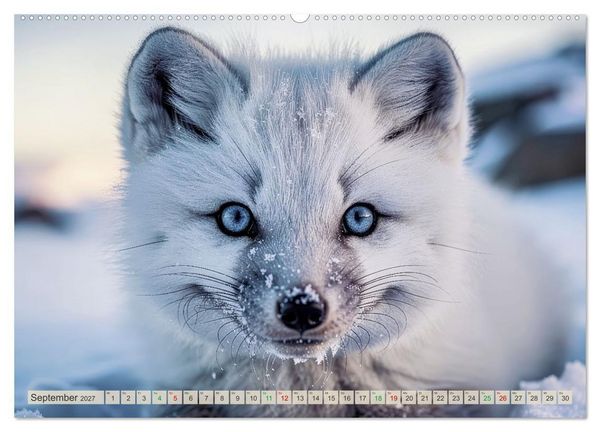
Task: Pick the green day 11 cell
Action: (269, 398)
